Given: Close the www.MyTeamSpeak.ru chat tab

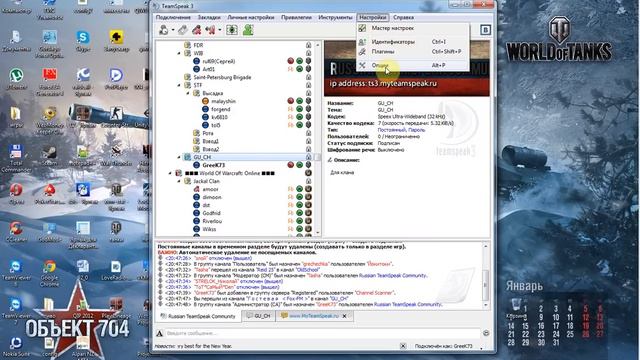Looking at the screenshot, I should (344, 316).
